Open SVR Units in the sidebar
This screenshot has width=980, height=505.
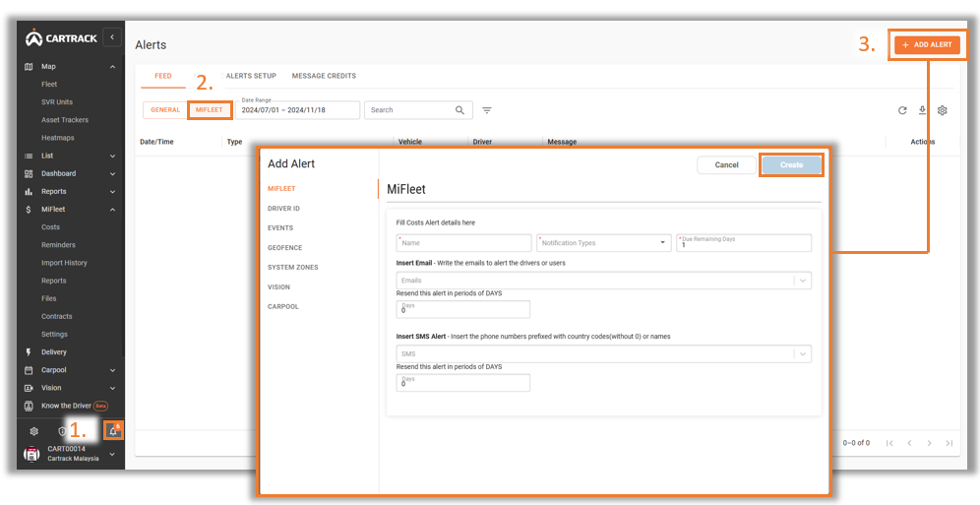click(x=57, y=101)
